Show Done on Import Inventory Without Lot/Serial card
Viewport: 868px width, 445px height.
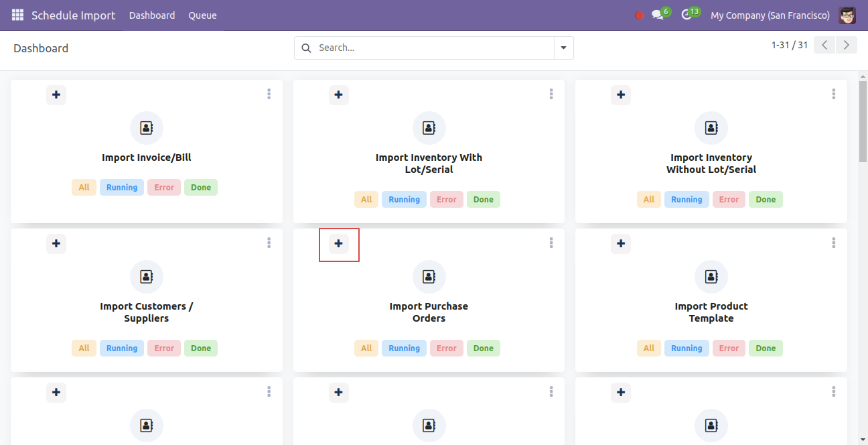pos(766,200)
